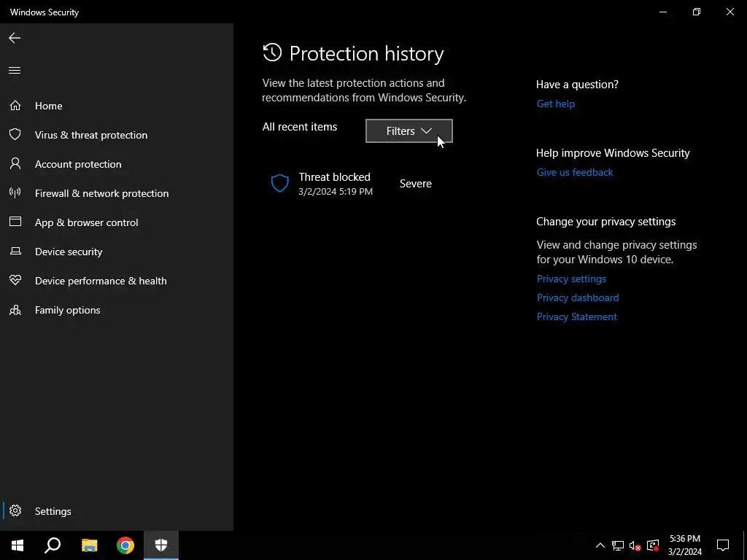This screenshot has height=560, width=747.
Task: Minimize the Windows Security window
Action: (662, 12)
